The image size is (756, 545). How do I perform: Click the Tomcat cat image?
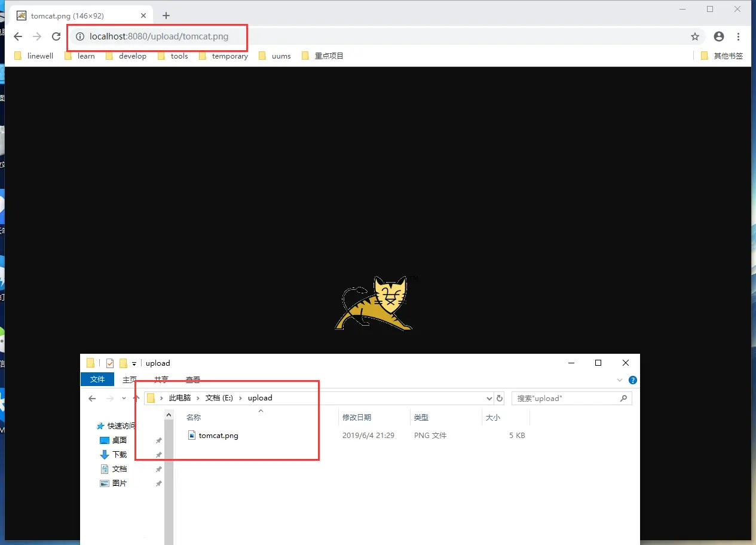(x=375, y=304)
